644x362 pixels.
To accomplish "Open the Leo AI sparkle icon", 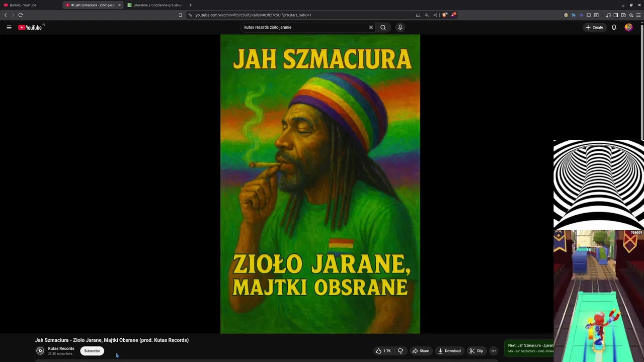I will (x=631, y=15).
